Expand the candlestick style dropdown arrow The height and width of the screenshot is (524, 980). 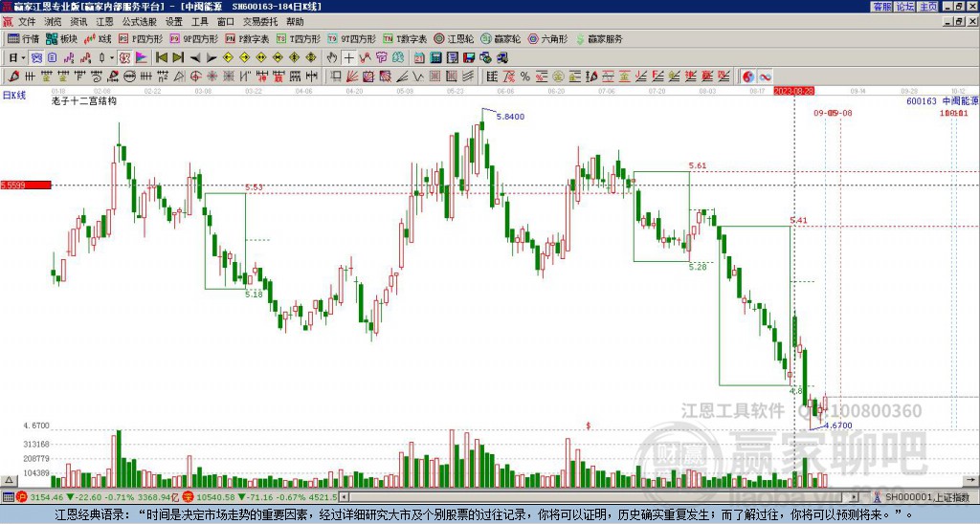point(111,58)
